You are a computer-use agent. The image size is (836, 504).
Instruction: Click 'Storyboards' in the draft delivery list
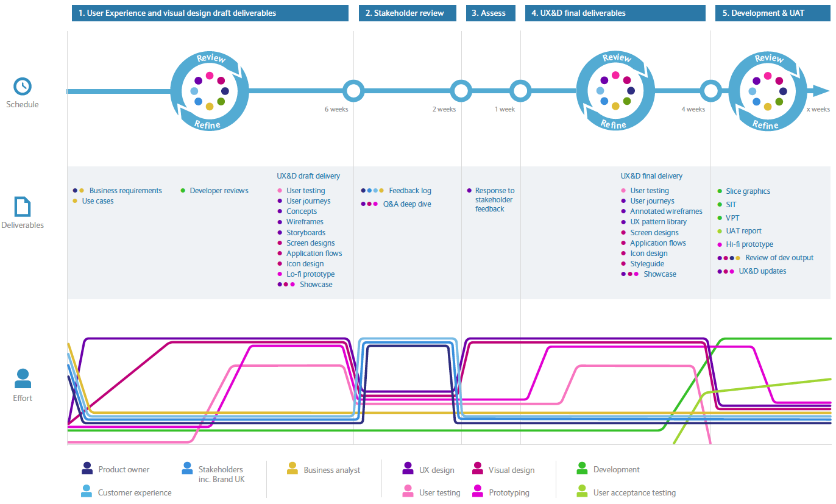306,233
